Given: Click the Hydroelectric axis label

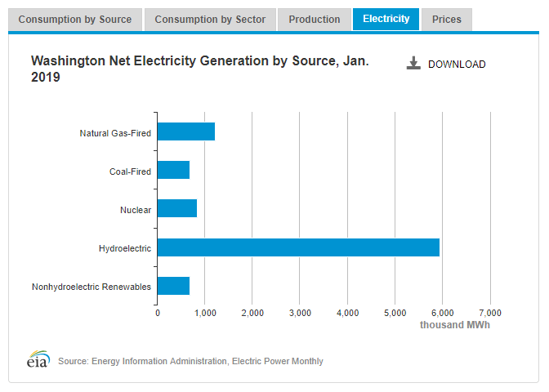Looking at the screenshot, I should pyautogui.click(x=124, y=248).
